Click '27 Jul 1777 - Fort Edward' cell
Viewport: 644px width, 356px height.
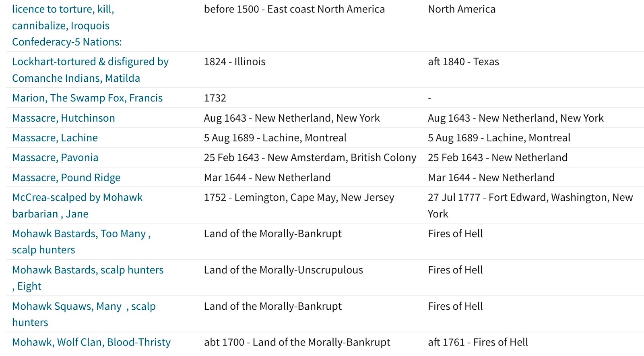point(530,197)
